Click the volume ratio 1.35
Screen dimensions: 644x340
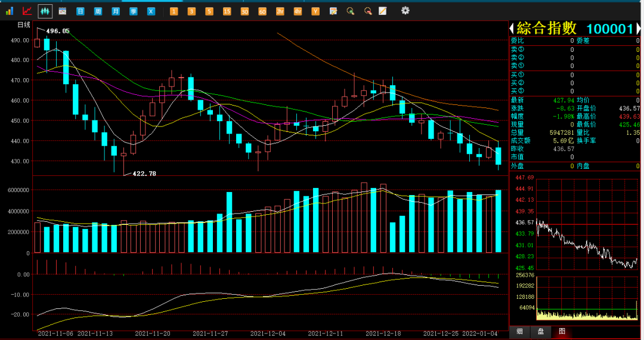pyautogui.click(x=633, y=132)
